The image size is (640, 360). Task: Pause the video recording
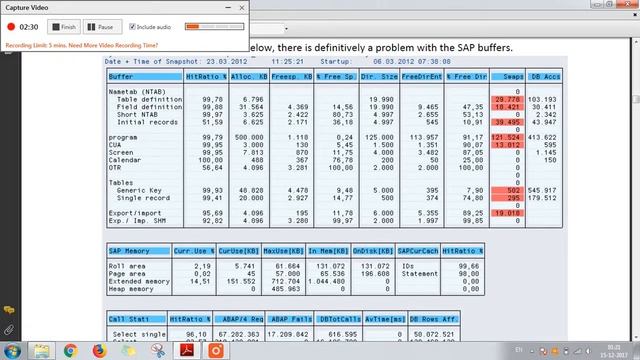tap(102, 27)
